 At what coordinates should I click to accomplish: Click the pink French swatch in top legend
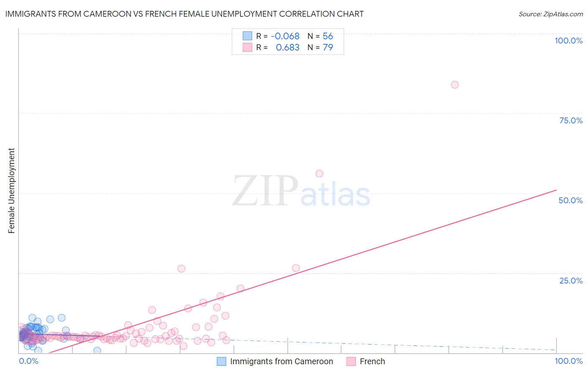[x=248, y=47]
